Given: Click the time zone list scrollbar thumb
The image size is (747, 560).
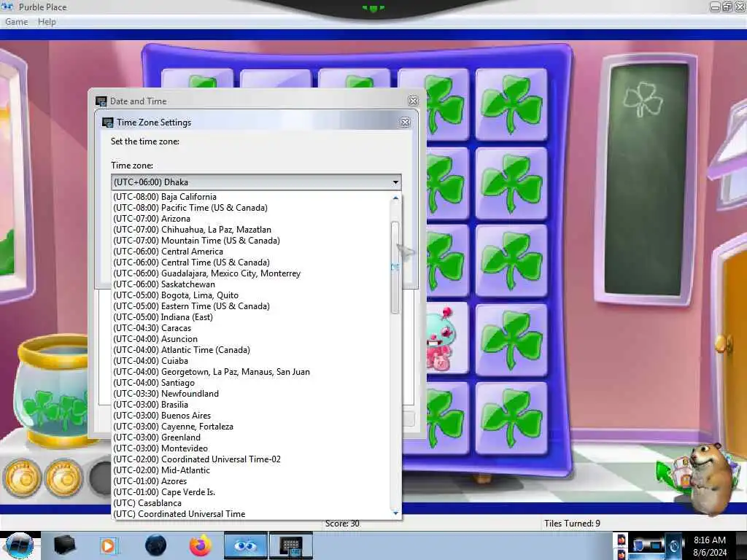Looking at the screenshot, I should [x=395, y=267].
